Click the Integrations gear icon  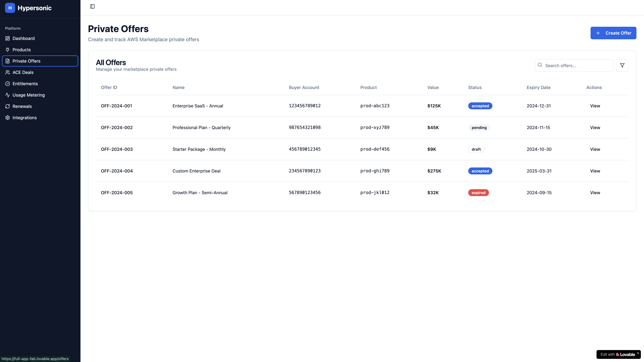coord(8,118)
